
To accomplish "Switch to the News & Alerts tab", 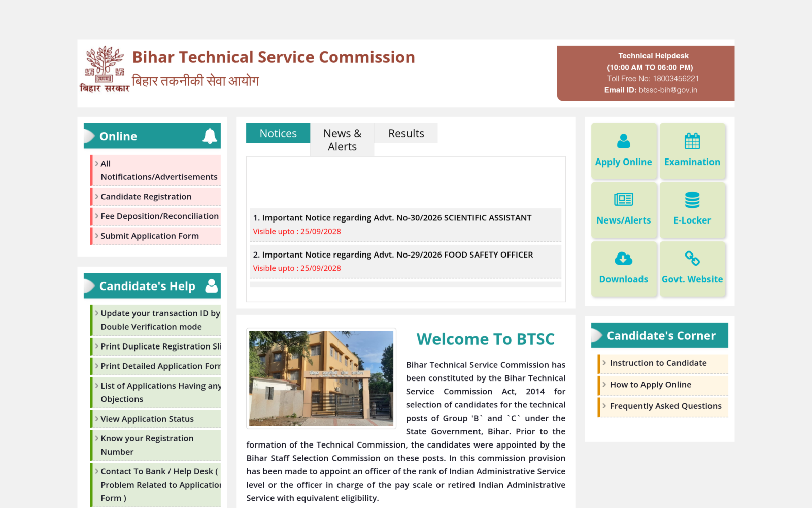I will click(343, 140).
